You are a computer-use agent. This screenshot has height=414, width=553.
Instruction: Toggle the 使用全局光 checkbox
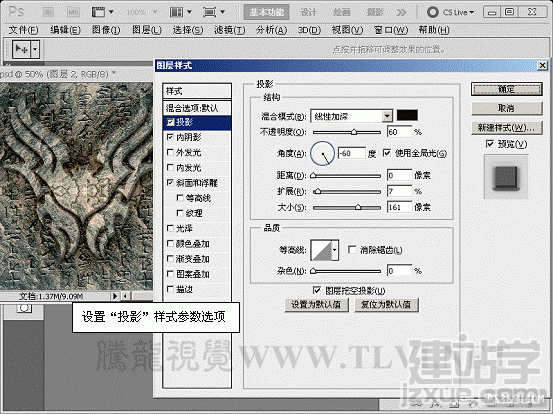pos(387,153)
